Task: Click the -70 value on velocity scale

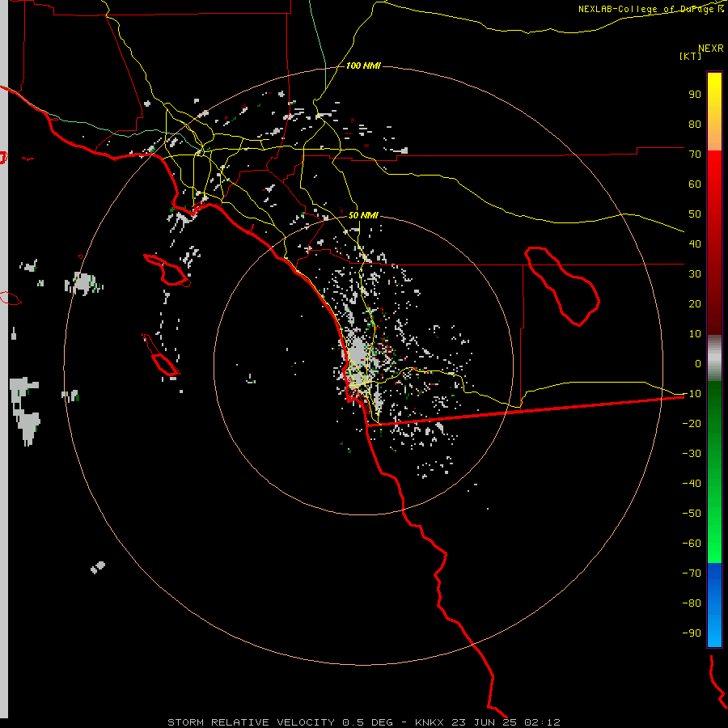Action: [x=692, y=574]
